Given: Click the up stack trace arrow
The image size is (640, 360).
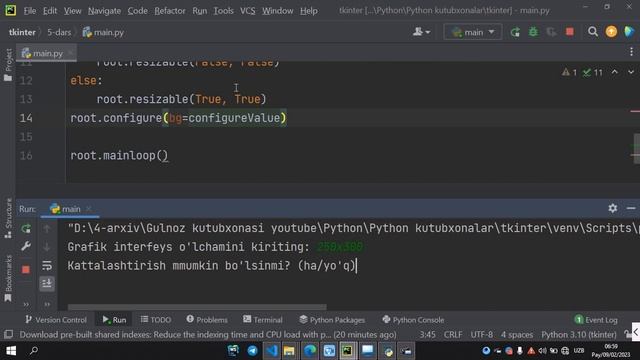Looking at the screenshot, I should tap(47, 229).
